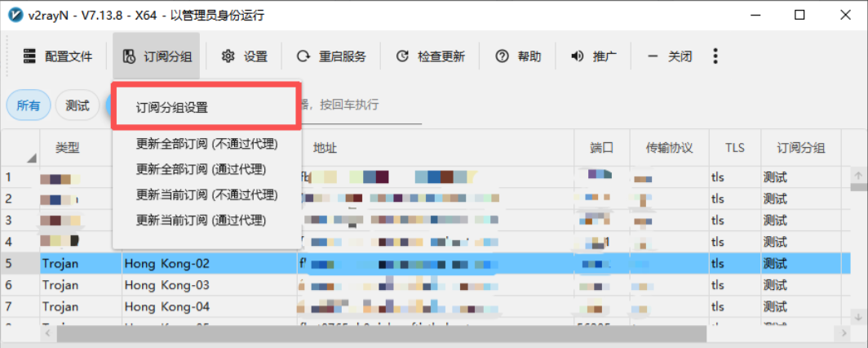
Task: Click row header number 4
Action: pos(20,242)
